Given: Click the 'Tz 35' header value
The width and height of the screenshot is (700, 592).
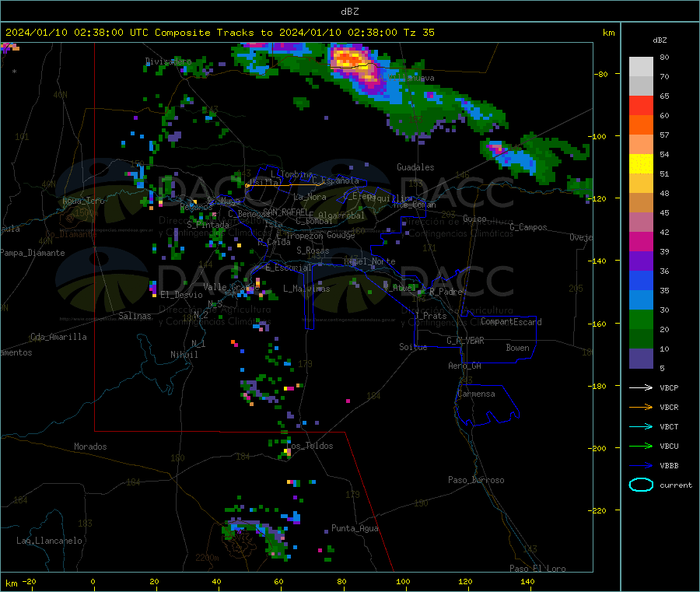Looking at the screenshot, I should (x=418, y=33).
